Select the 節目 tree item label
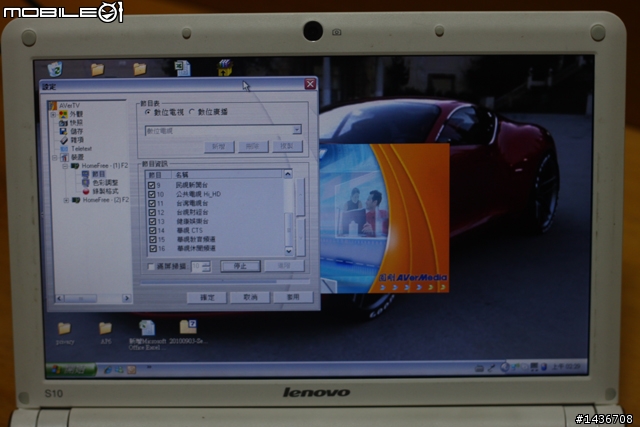 (98, 174)
